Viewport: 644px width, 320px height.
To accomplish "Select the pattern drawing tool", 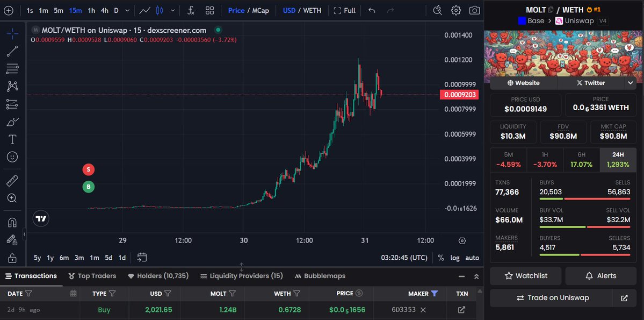I will tap(12, 87).
